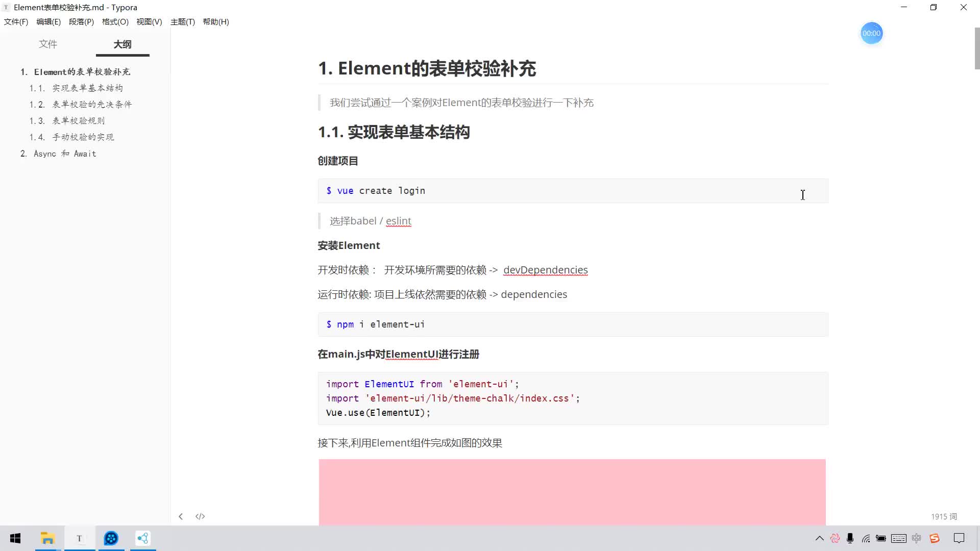This screenshot has height=551, width=980.
Task: Click the Vue.use(ElementUI) code line
Action: click(378, 413)
